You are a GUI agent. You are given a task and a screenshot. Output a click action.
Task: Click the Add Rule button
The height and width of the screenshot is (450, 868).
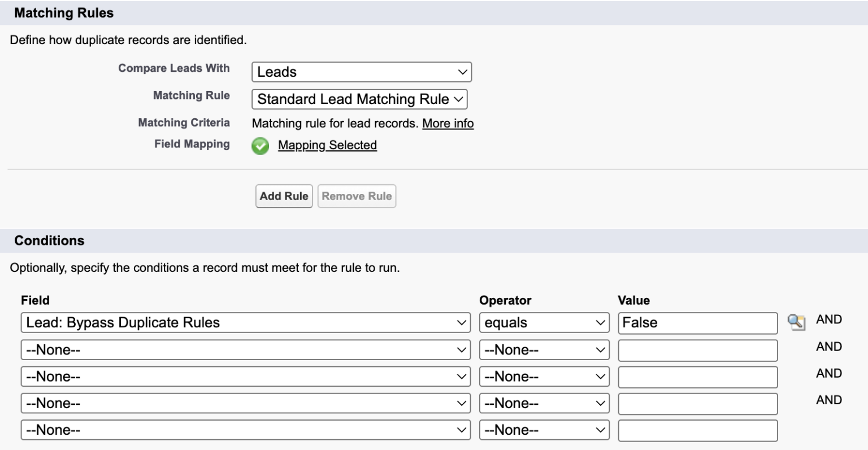pyautogui.click(x=284, y=196)
